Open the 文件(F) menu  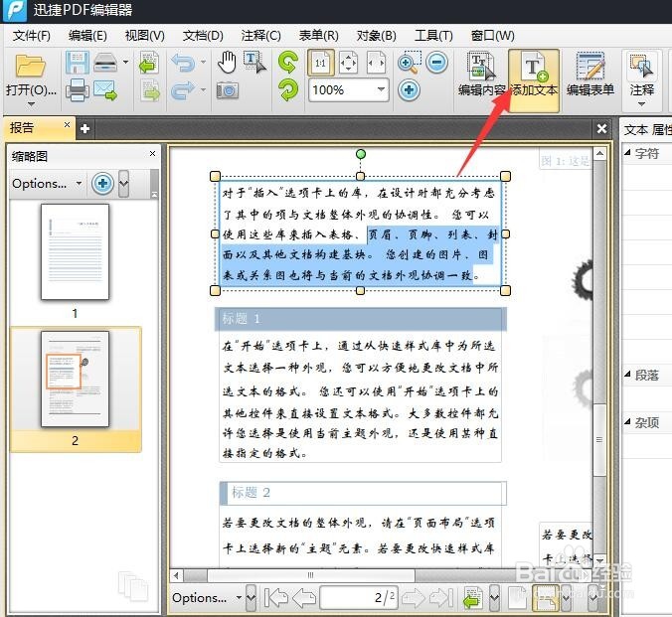[x=31, y=36]
